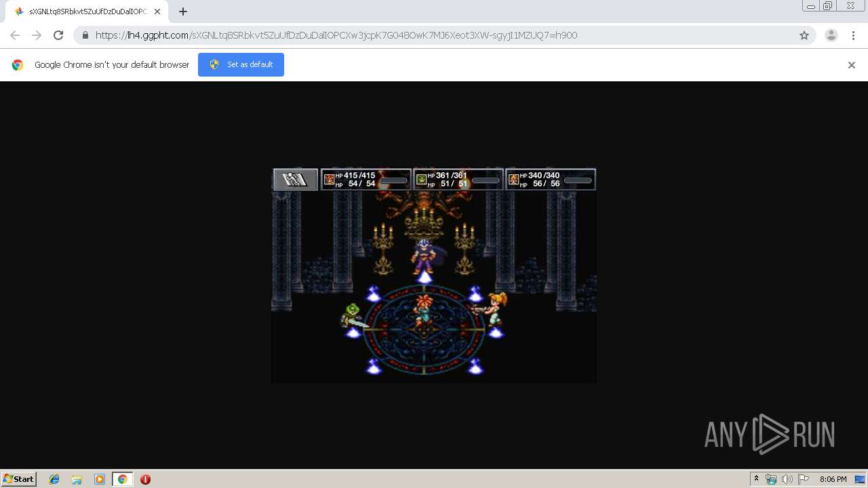The width and height of the screenshot is (868, 488).
Task: Open the Chrome three-dot menu
Action: point(854,35)
